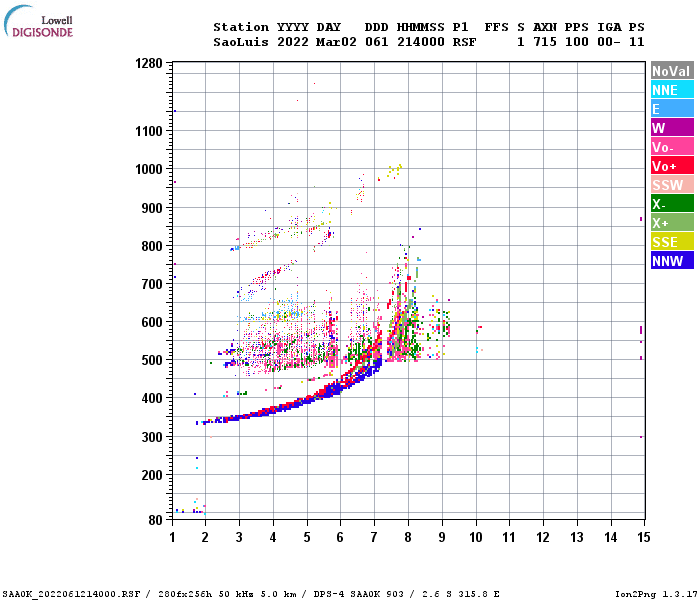Click the HHMMSS column header
Viewport: 700px width, 600px height.
pos(421,27)
